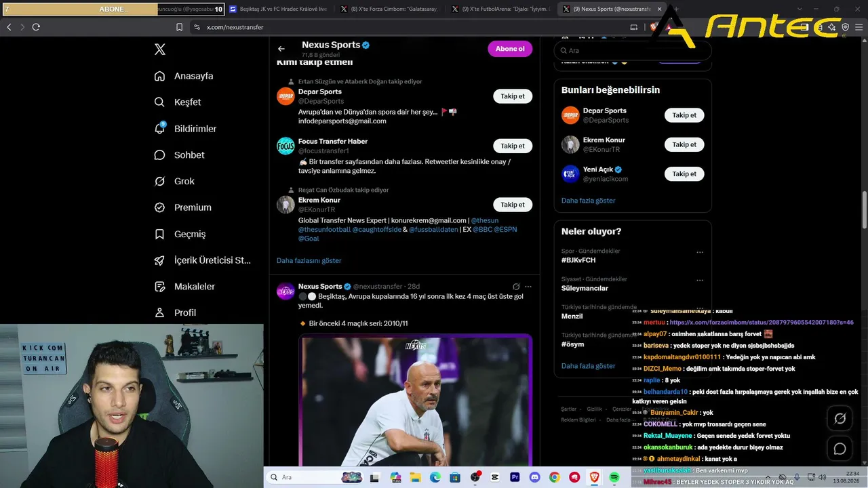This screenshot has width=868, height=488.
Task: Expand Daha fazla göster under Bunları beğenebilirsin
Action: pyautogui.click(x=588, y=201)
